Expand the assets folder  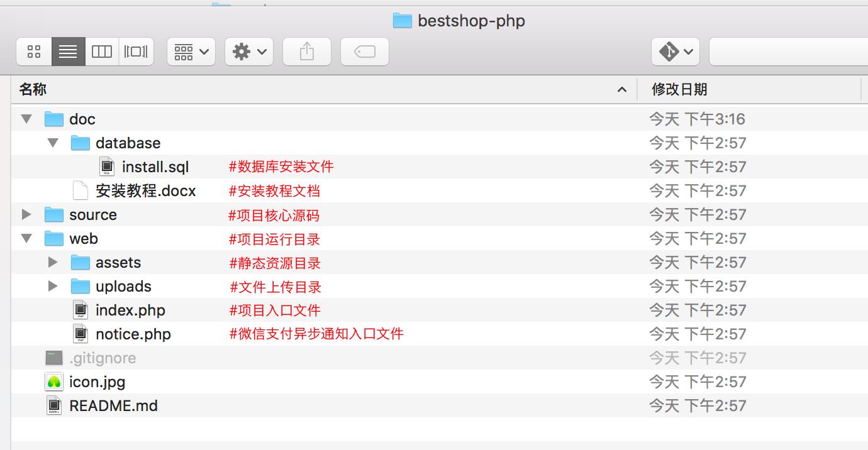tap(53, 262)
